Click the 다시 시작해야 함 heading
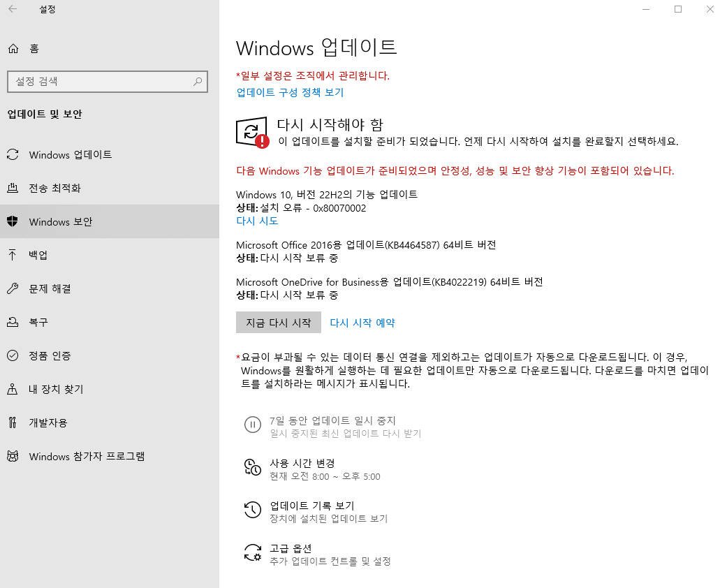Screen dimensions: 720x588 coord(330,124)
